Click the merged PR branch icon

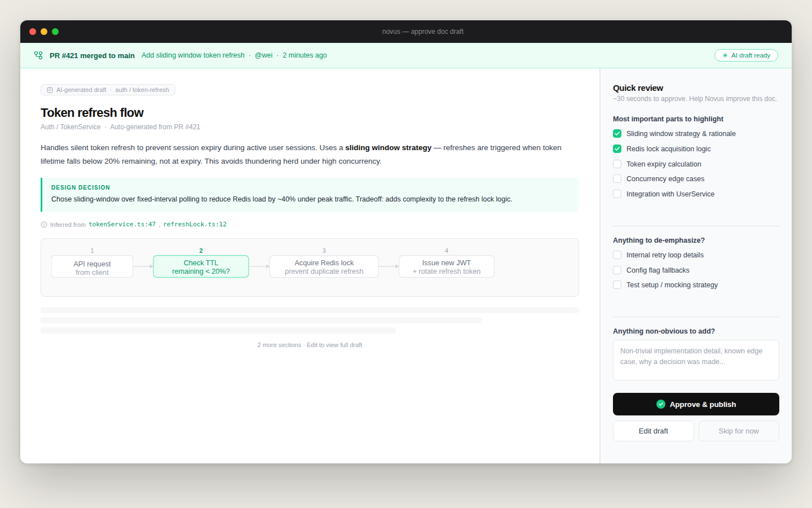pyautogui.click(x=38, y=55)
